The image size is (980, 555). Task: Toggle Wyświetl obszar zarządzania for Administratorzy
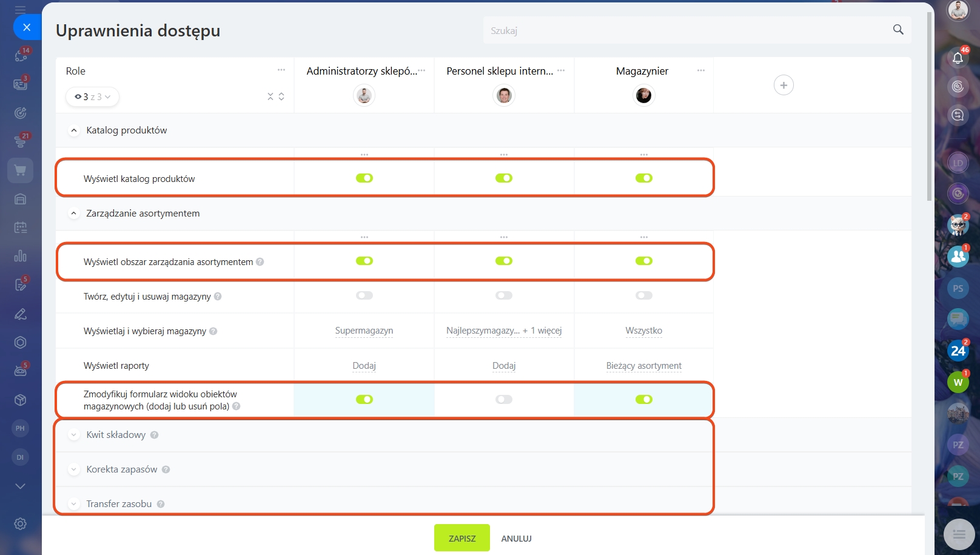click(x=364, y=261)
